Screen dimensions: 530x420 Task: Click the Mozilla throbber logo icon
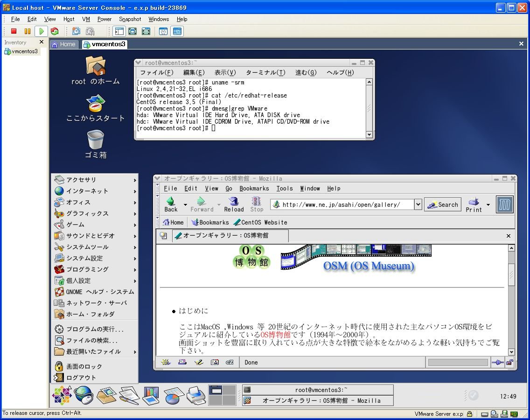[505, 204]
